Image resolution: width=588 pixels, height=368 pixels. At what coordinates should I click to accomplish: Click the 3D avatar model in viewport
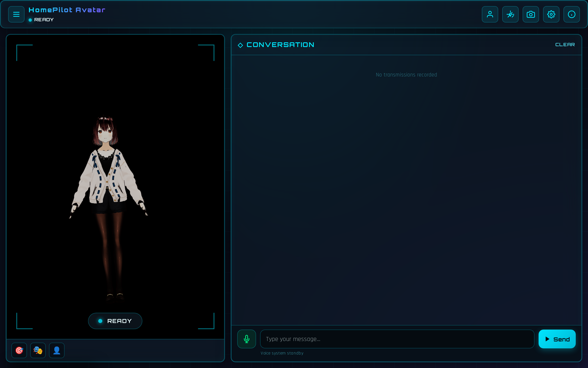pyautogui.click(x=109, y=209)
